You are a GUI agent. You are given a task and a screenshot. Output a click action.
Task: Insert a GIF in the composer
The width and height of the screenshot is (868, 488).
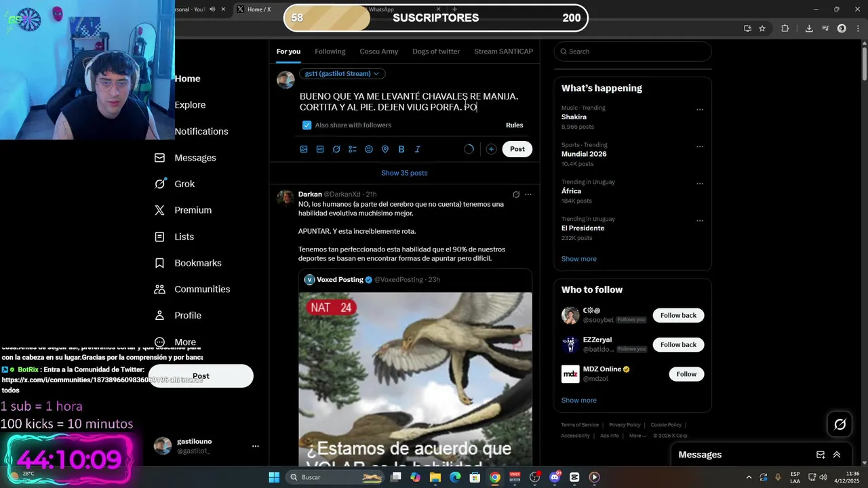coord(320,149)
